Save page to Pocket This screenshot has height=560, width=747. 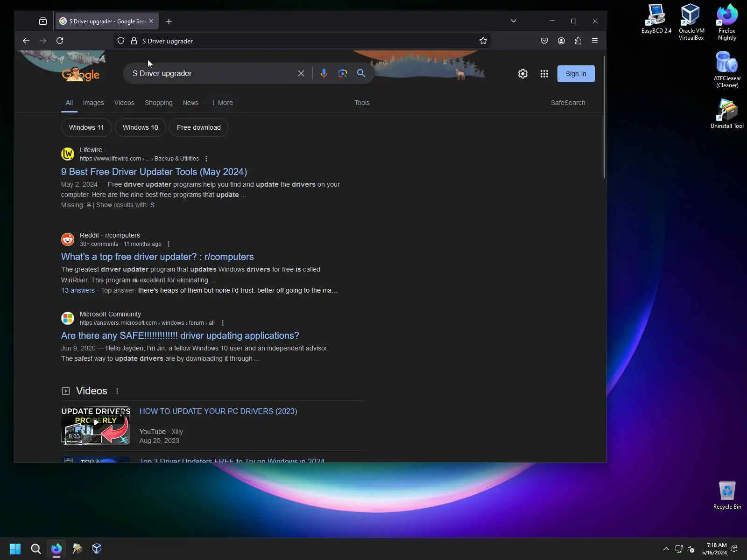544,41
